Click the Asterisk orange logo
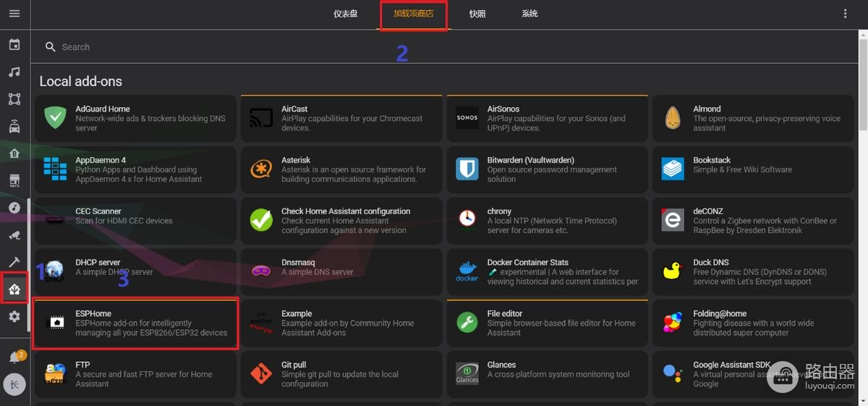Screen dimensions: 868x406 pos(261,169)
